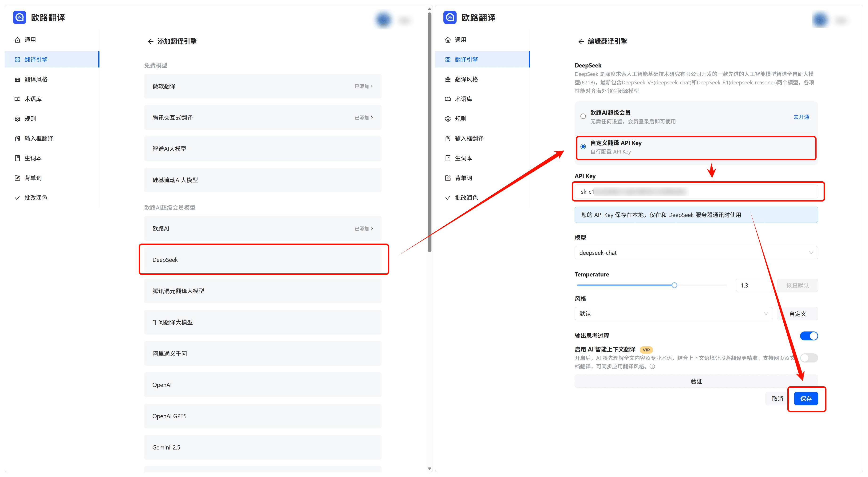The height and width of the screenshot is (477, 868).
Task: Focus the API Key input field
Action: pos(696,192)
